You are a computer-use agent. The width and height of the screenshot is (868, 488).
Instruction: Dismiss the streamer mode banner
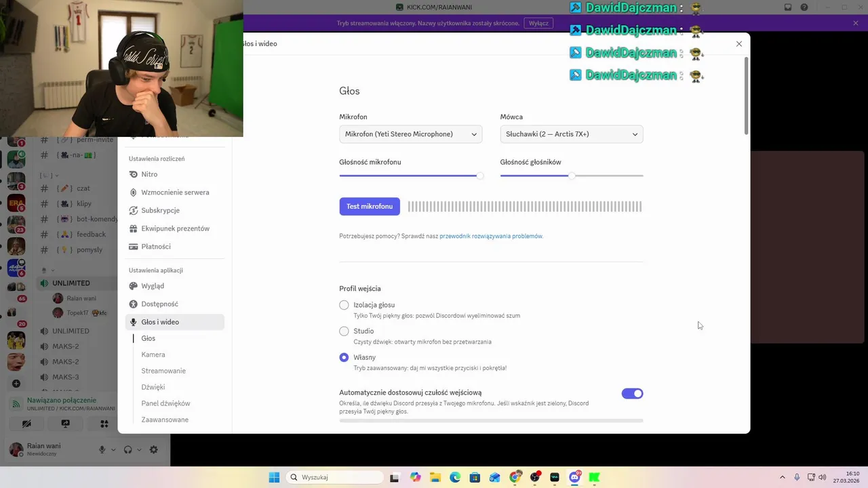856,23
